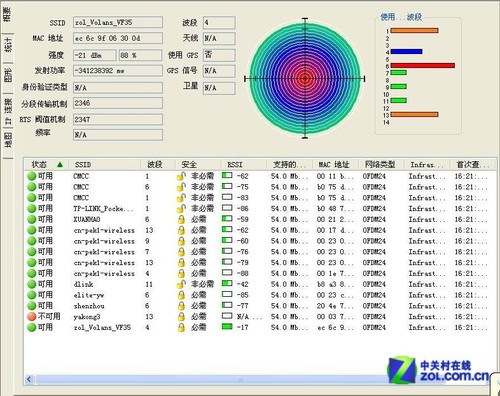500x396 pixels.
Task: Click the green status icon for shenzhou
Action: click(x=32, y=306)
